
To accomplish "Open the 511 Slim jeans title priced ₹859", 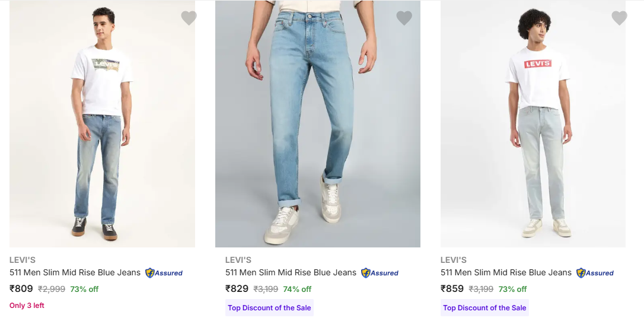I will click(x=506, y=273).
